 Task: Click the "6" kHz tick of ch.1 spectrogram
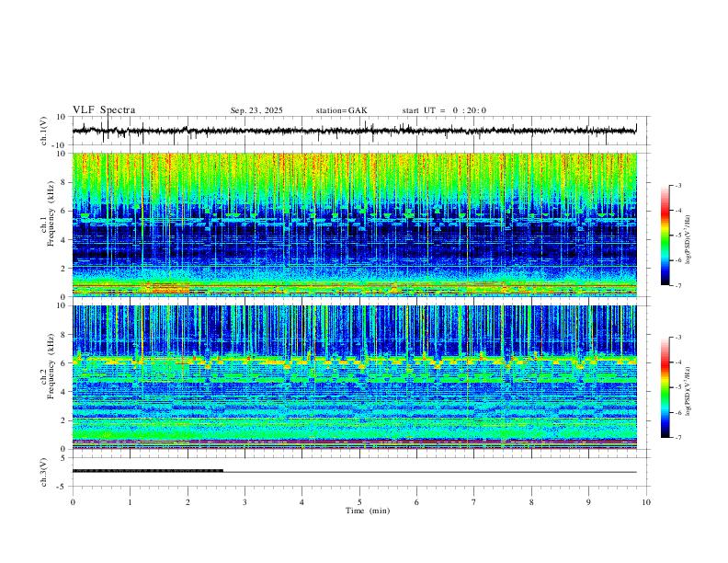[64, 211]
